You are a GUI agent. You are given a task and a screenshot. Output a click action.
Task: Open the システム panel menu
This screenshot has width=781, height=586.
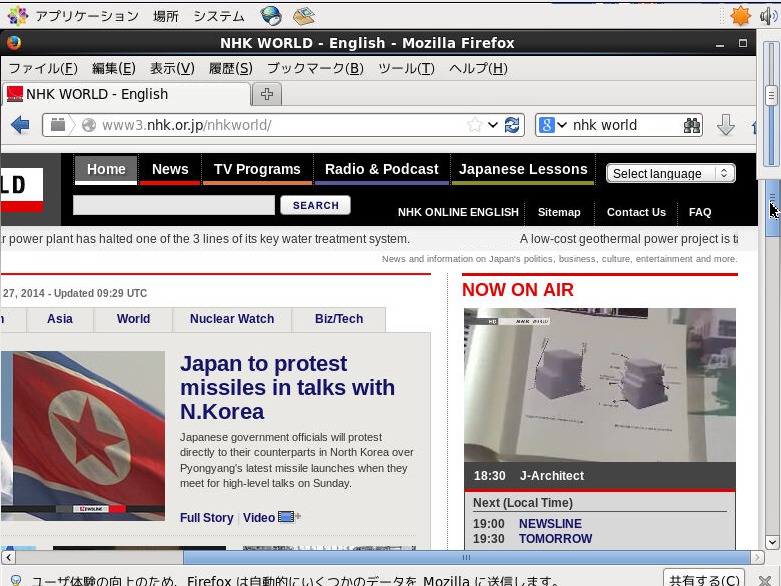219,16
